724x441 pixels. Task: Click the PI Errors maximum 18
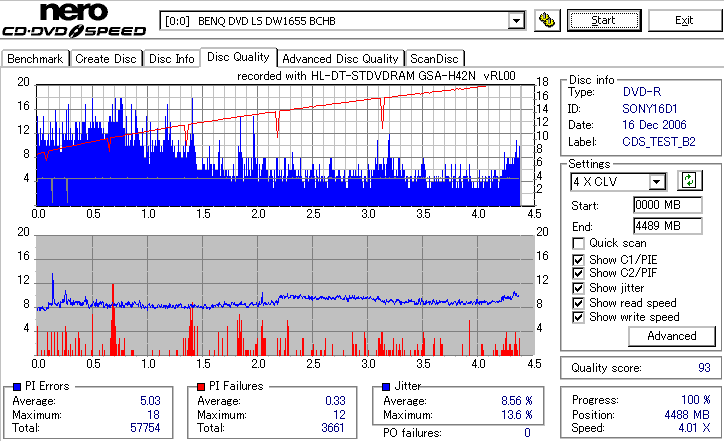[153, 415]
